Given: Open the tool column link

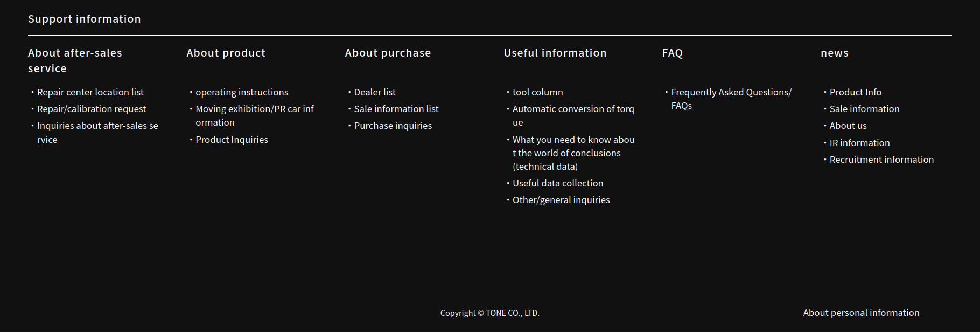Looking at the screenshot, I should click(x=537, y=92).
